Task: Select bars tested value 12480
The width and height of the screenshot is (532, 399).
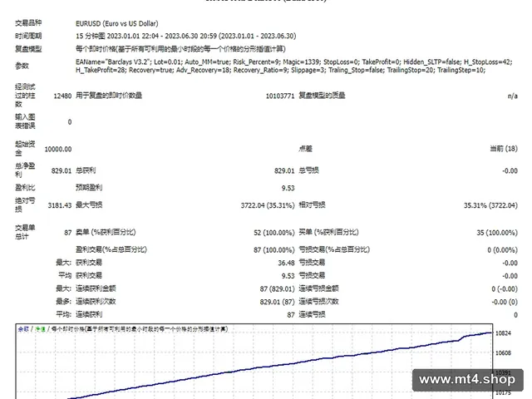Action: [62, 96]
